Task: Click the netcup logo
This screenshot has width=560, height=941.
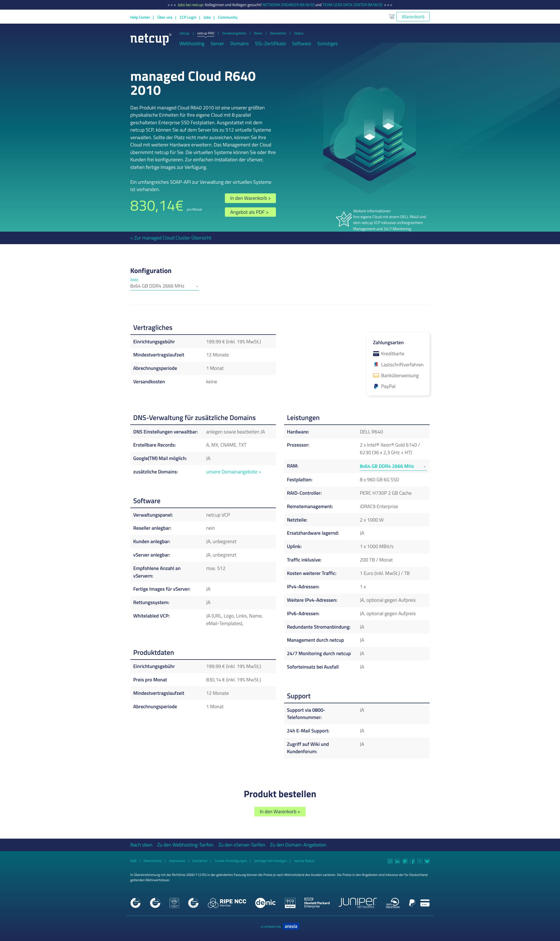Action: tap(150, 39)
